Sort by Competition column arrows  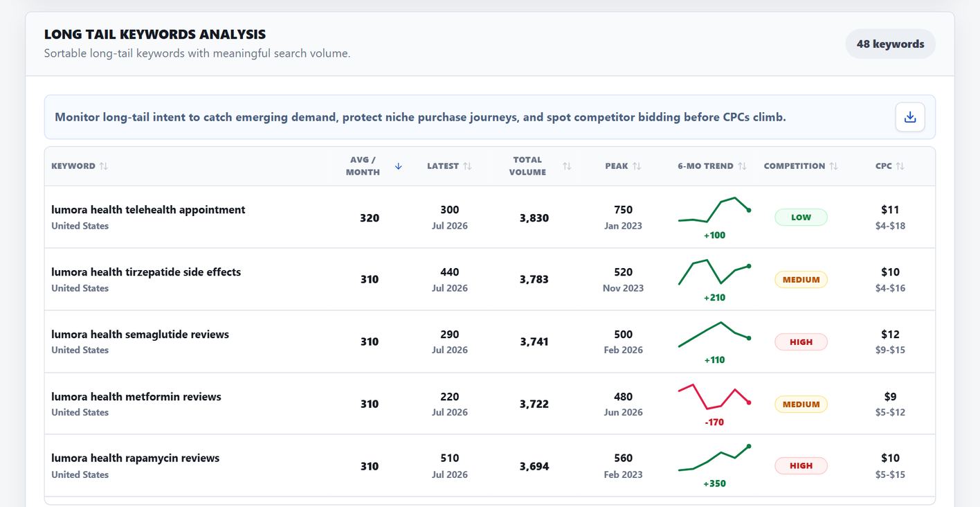click(833, 166)
